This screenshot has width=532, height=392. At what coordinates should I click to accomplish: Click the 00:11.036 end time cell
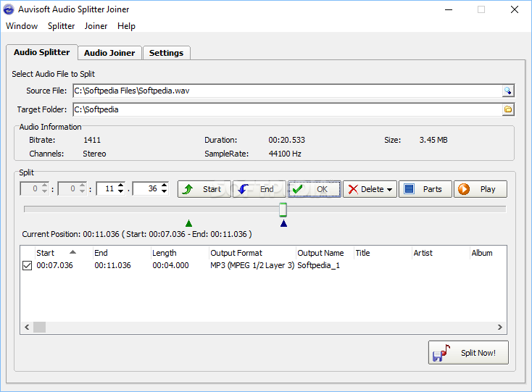(x=112, y=265)
